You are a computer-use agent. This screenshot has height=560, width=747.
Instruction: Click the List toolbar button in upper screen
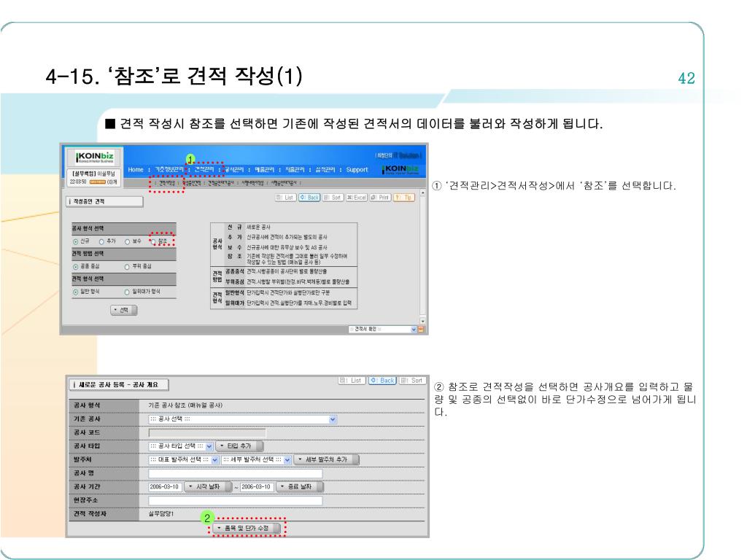coord(286,198)
